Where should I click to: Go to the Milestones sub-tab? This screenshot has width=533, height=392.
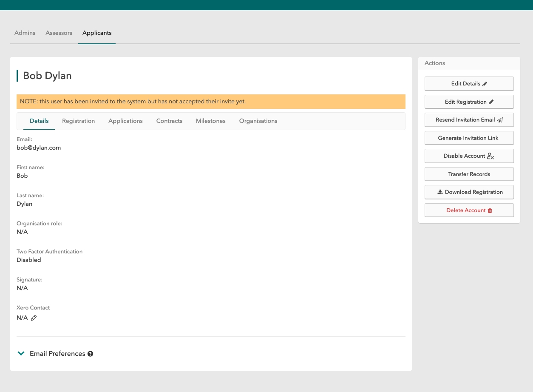click(210, 121)
